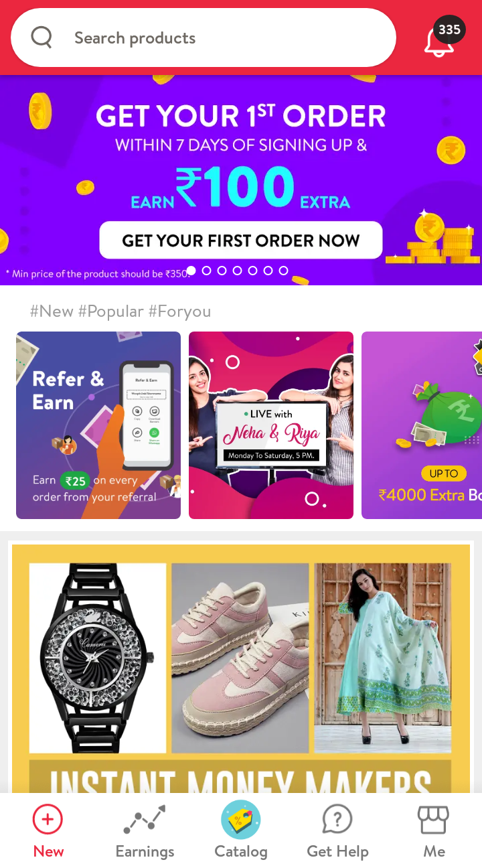Open the Refer & Earn card
This screenshot has height=868, width=482.
[98, 425]
